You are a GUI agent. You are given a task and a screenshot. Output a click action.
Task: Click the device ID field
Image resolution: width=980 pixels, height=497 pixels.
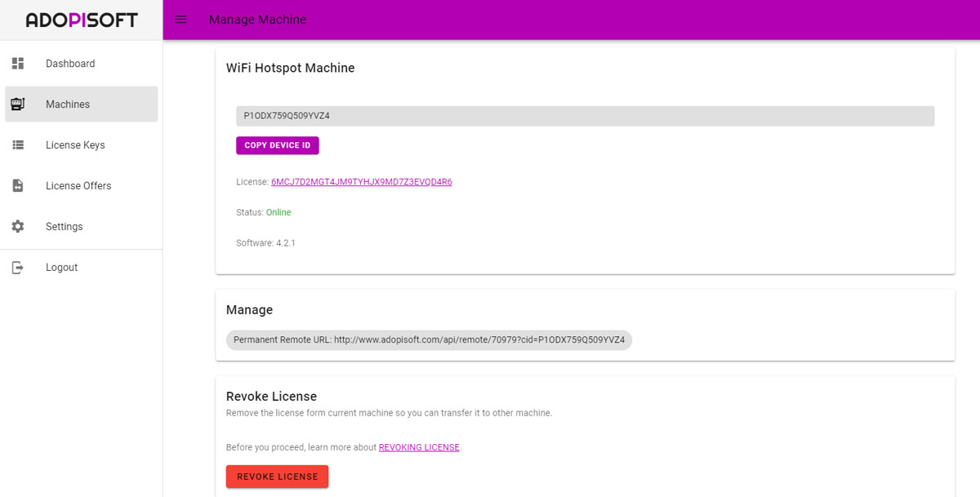(x=584, y=115)
